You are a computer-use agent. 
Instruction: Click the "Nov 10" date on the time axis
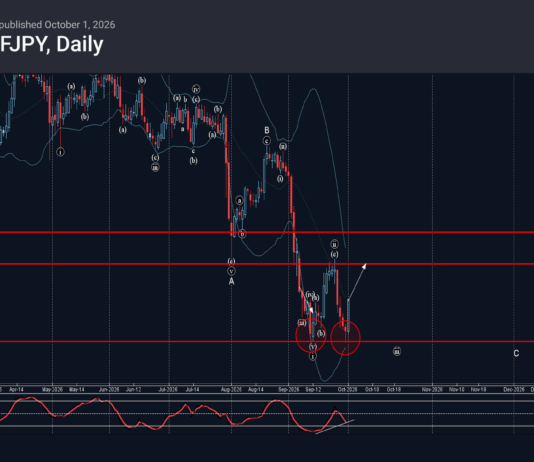[457, 389]
